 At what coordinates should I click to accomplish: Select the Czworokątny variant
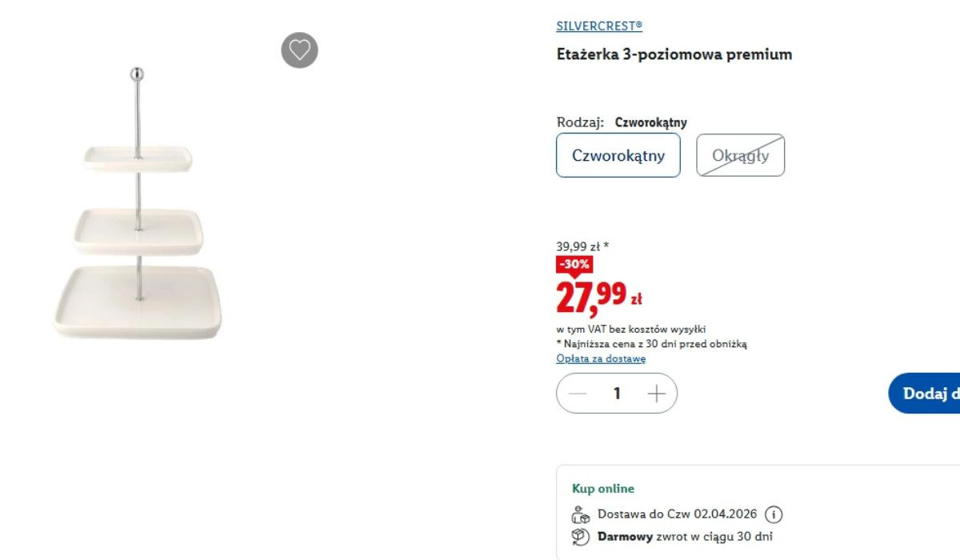click(618, 155)
